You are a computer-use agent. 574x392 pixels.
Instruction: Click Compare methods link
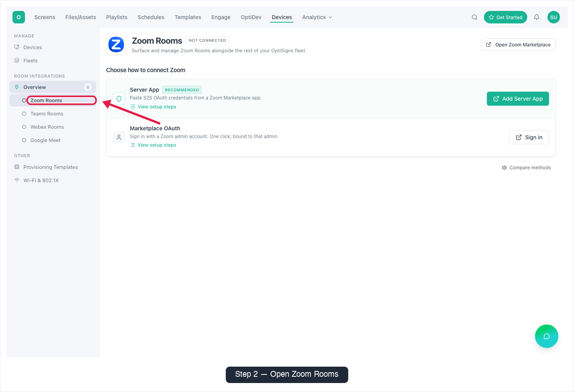click(x=526, y=168)
